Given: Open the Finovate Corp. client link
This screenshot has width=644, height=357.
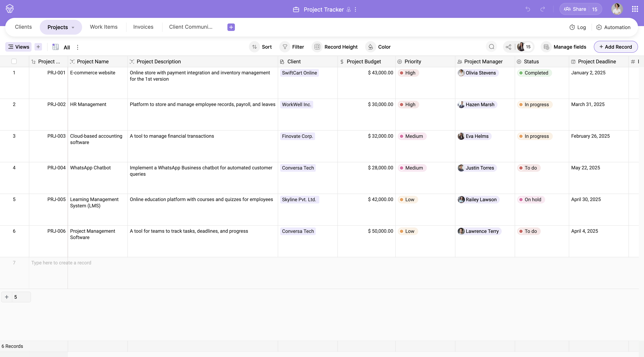Looking at the screenshot, I should (x=298, y=136).
